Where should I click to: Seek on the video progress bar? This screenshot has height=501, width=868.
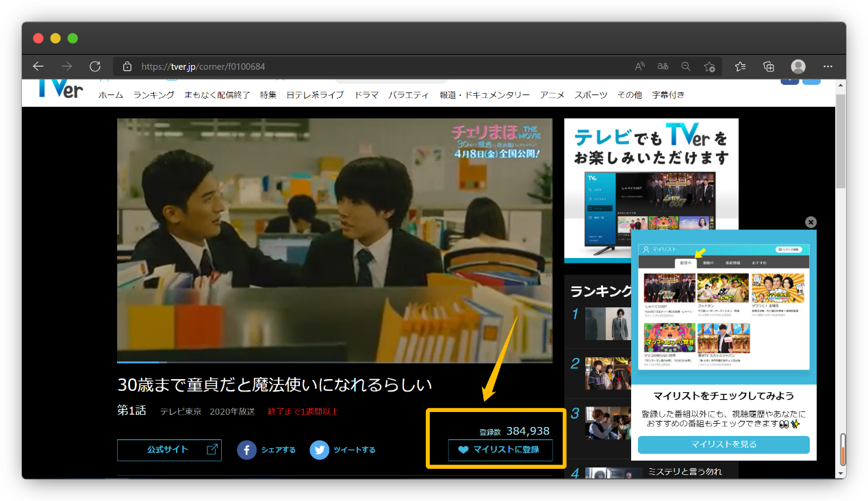(335, 362)
